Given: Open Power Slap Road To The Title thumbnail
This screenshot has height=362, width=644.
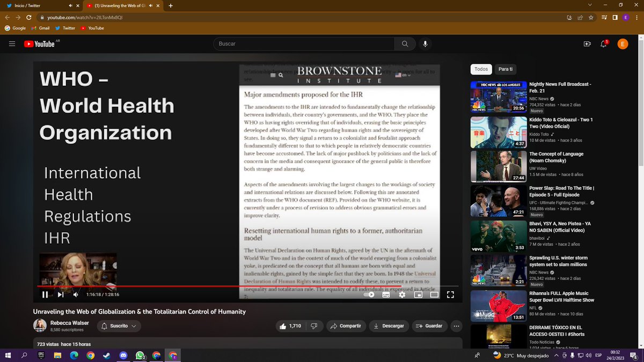Looking at the screenshot, I should point(499,201).
